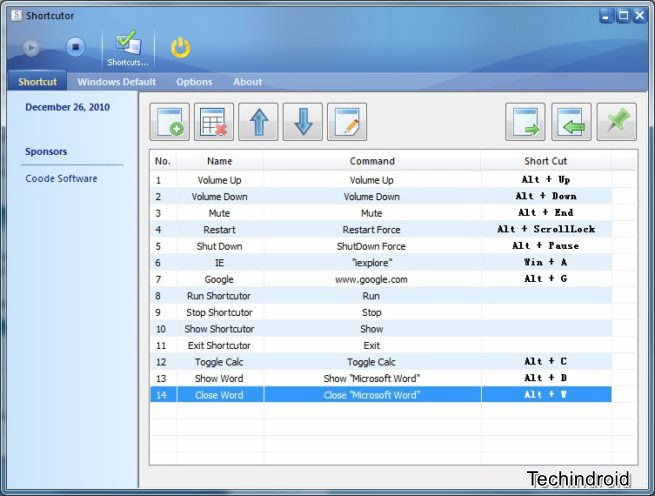Click the Shortcutor app icon in title bar
This screenshot has width=655, height=496.
coord(16,15)
